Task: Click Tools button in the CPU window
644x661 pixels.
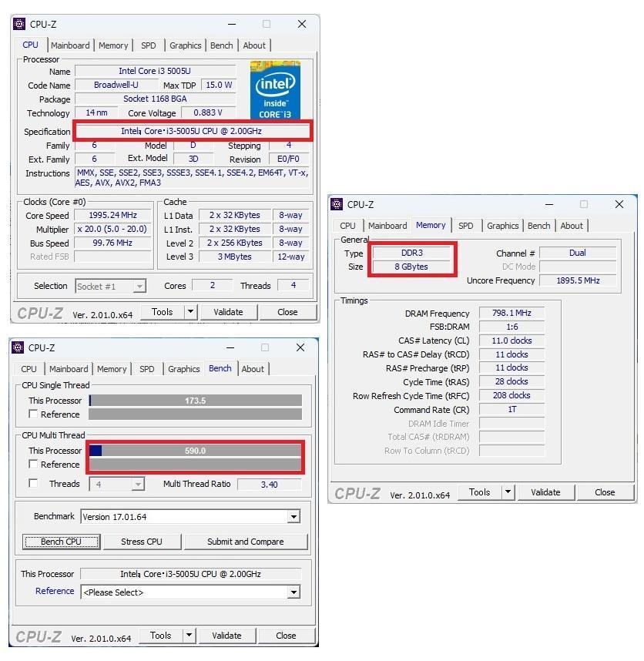Action: (163, 312)
